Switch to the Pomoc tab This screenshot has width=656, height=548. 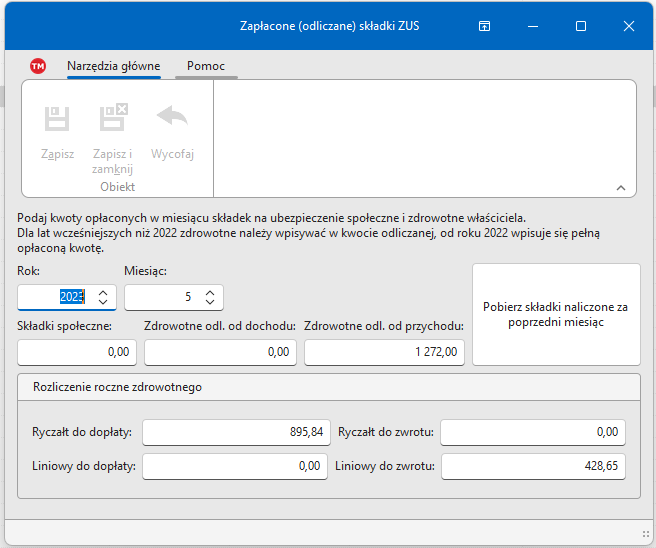point(206,66)
